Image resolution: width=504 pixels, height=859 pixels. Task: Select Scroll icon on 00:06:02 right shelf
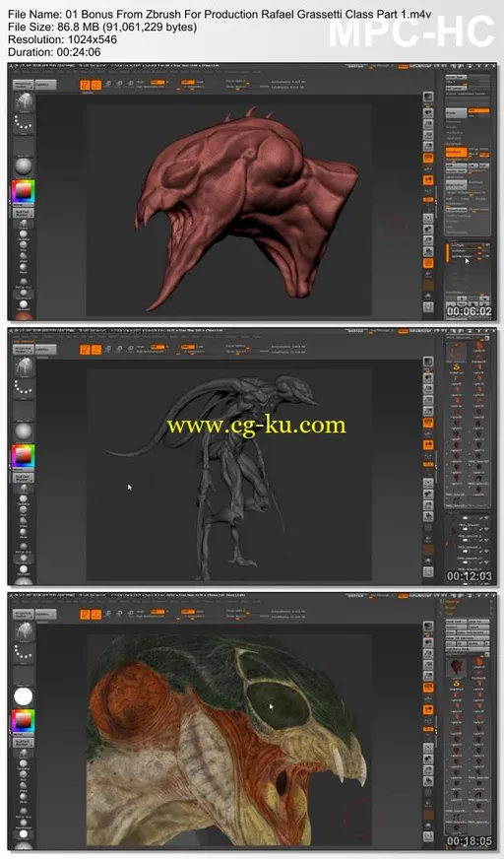click(x=428, y=112)
